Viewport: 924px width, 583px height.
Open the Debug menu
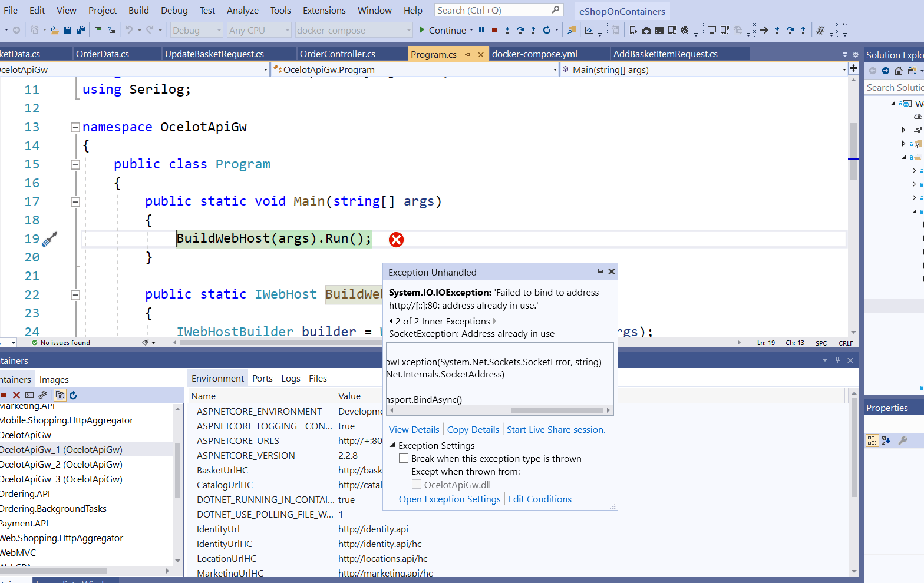click(174, 10)
